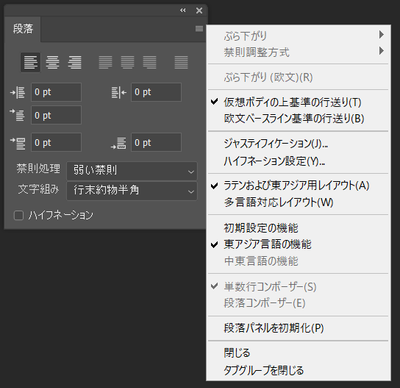Open ジャスティフィケーション(J)... dialog

[x=298, y=144]
